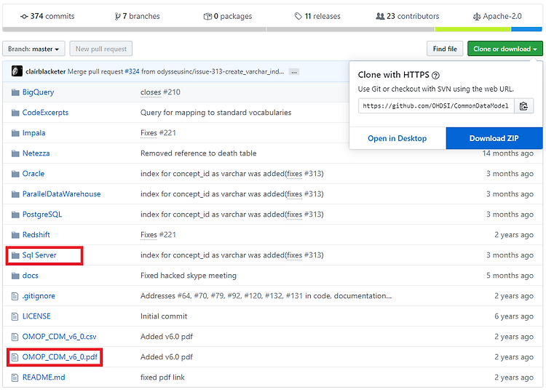Viewport: 546px width, 392px height.
Task: Click Download ZIP
Action: pyautogui.click(x=494, y=138)
